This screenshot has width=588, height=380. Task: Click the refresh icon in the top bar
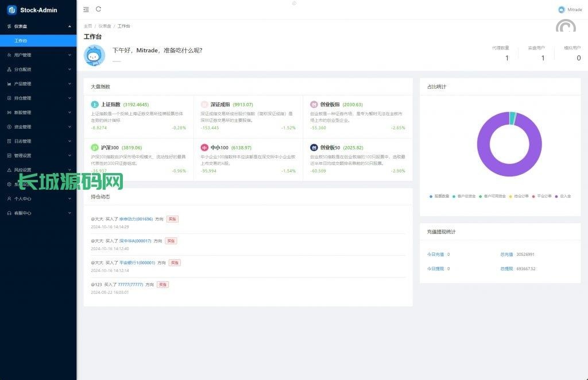pyautogui.click(x=99, y=9)
